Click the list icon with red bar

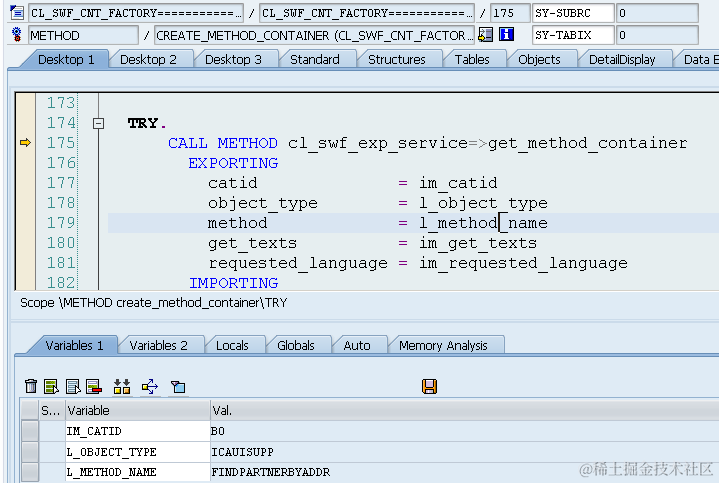click(x=94, y=386)
